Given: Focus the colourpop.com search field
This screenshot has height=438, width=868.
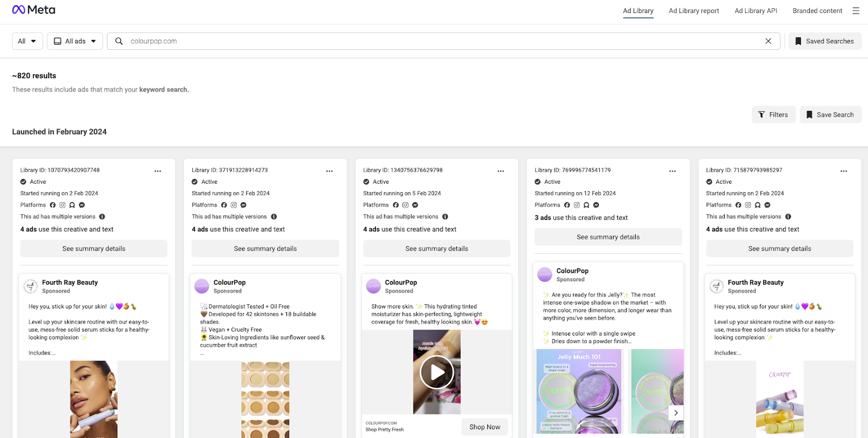Looking at the screenshot, I should pyautogui.click(x=443, y=41).
